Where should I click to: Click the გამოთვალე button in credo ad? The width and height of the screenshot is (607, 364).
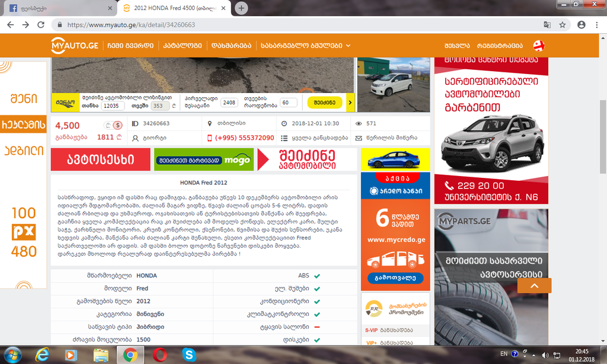395,277
